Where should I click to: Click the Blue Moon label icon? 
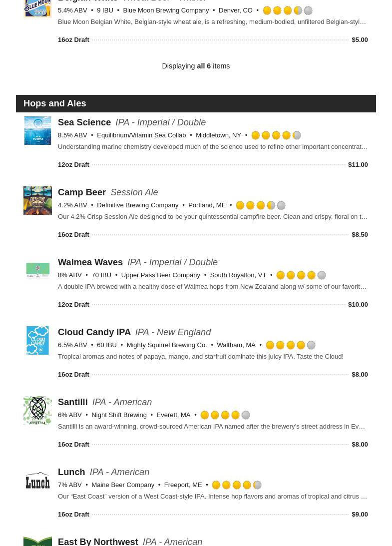tap(37, 8)
